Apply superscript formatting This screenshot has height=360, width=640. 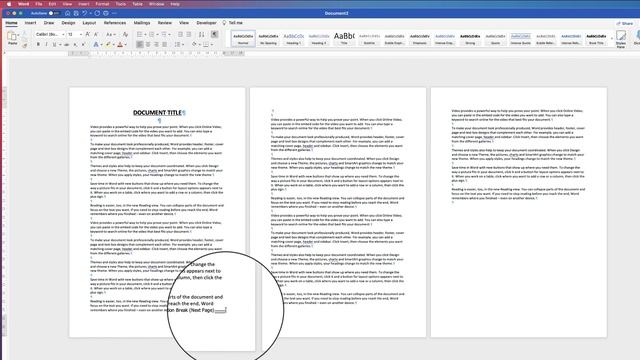(83, 44)
